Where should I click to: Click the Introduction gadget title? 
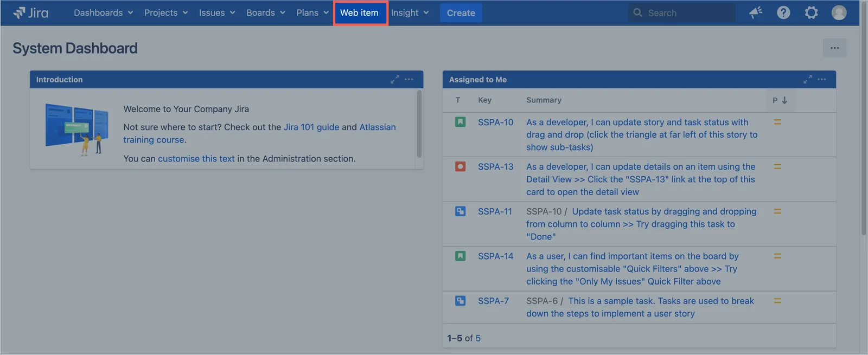60,79
